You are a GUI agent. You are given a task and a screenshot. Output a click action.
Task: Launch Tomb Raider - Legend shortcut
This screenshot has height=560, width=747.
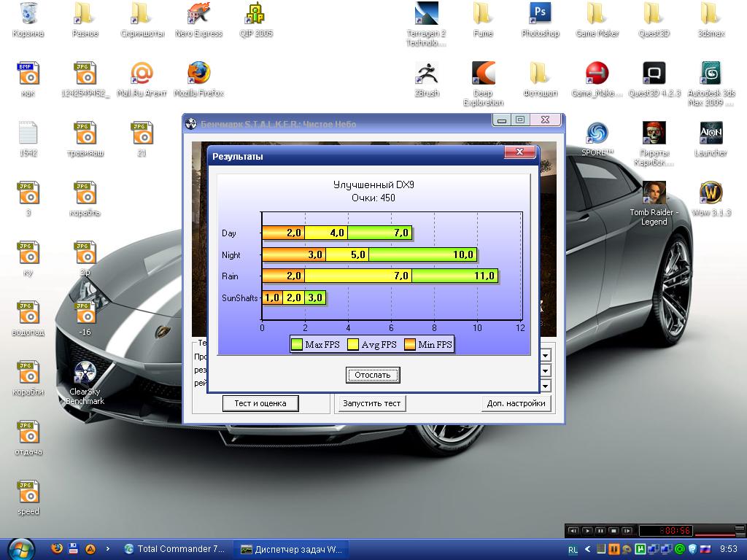coord(654,194)
